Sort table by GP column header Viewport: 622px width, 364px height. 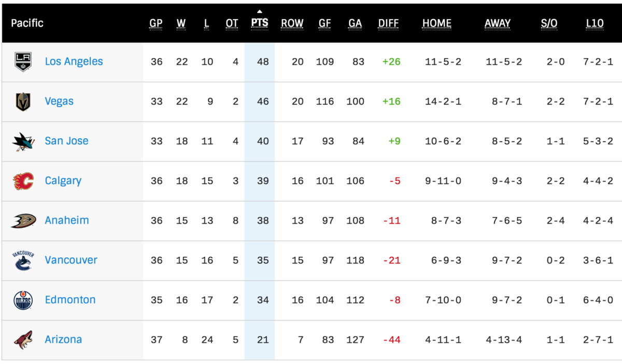pos(156,23)
